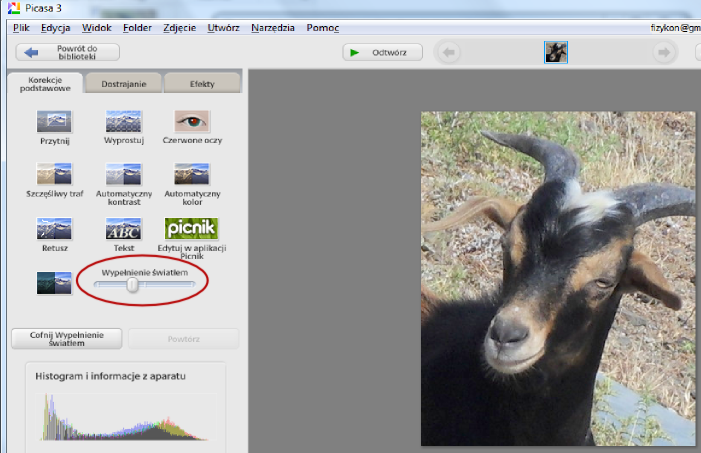Open the Narzędzia menu
The height and width of the screenshot is (453, 701).
coord(273,28)
